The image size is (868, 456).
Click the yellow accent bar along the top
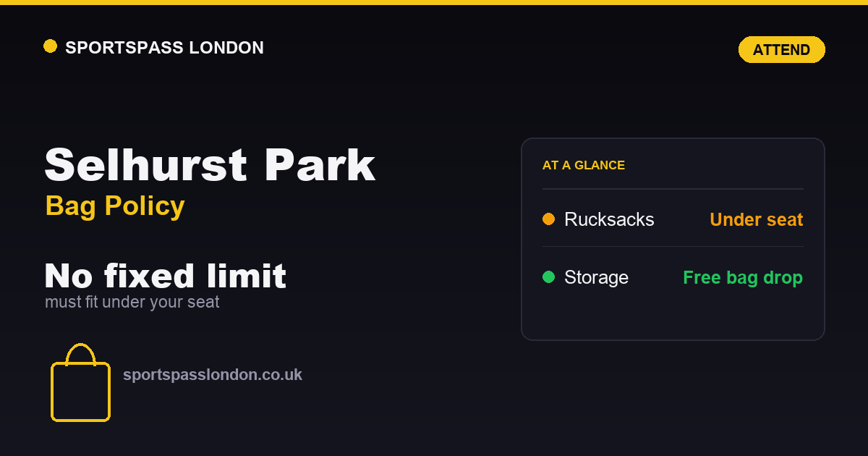coord(434,2)
